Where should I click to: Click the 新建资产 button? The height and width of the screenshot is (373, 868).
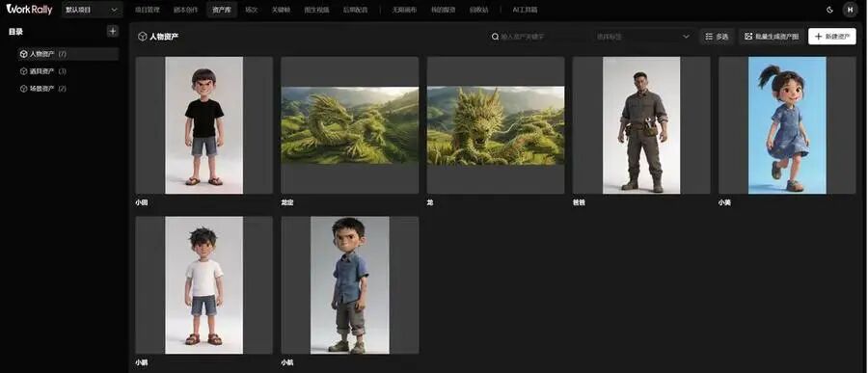831,37
